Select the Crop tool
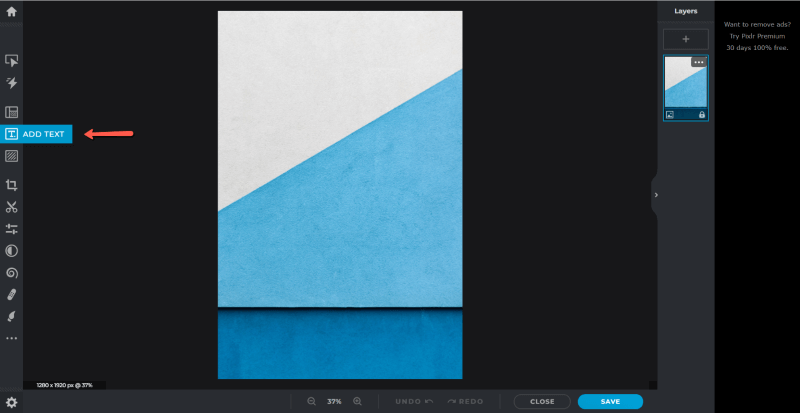This screenshot has height=413, width=800. click(x=11, y=185)
